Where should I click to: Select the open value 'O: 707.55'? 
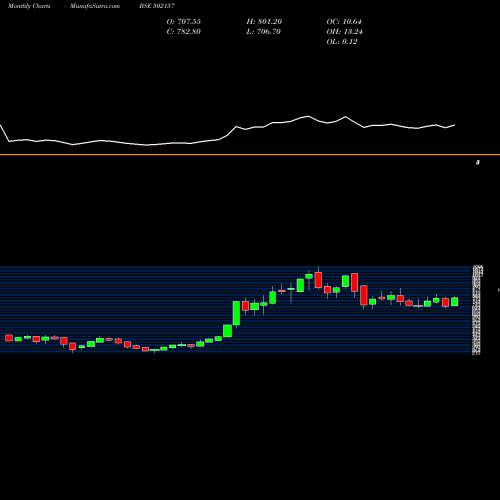click(x=184, y=22)
